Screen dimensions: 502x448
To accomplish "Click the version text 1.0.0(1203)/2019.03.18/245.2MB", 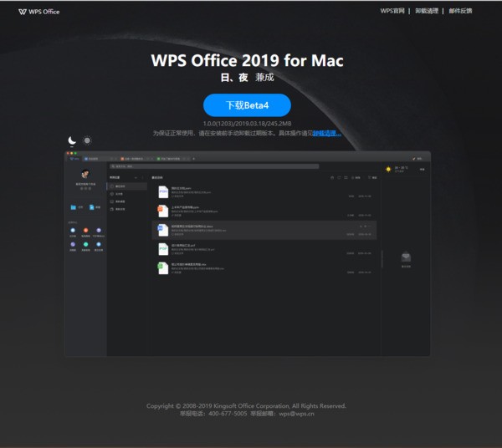I will 247,124.
